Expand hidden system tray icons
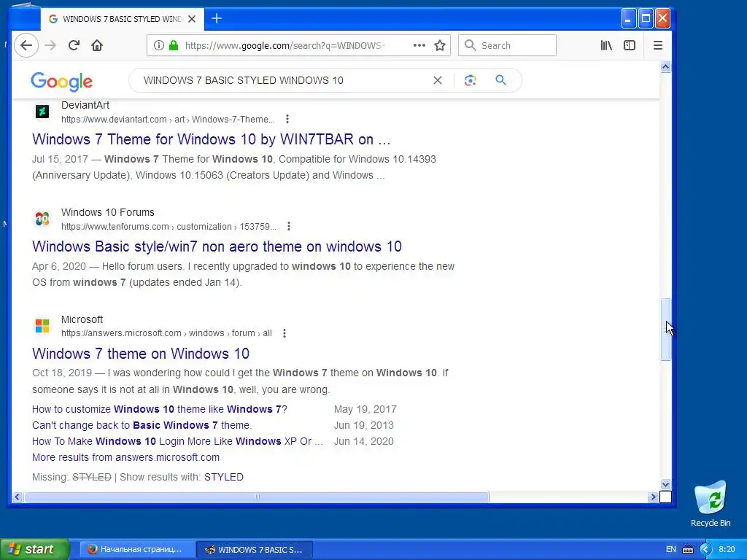The height and width of the screenshot is (560, 747). [705, 550]
